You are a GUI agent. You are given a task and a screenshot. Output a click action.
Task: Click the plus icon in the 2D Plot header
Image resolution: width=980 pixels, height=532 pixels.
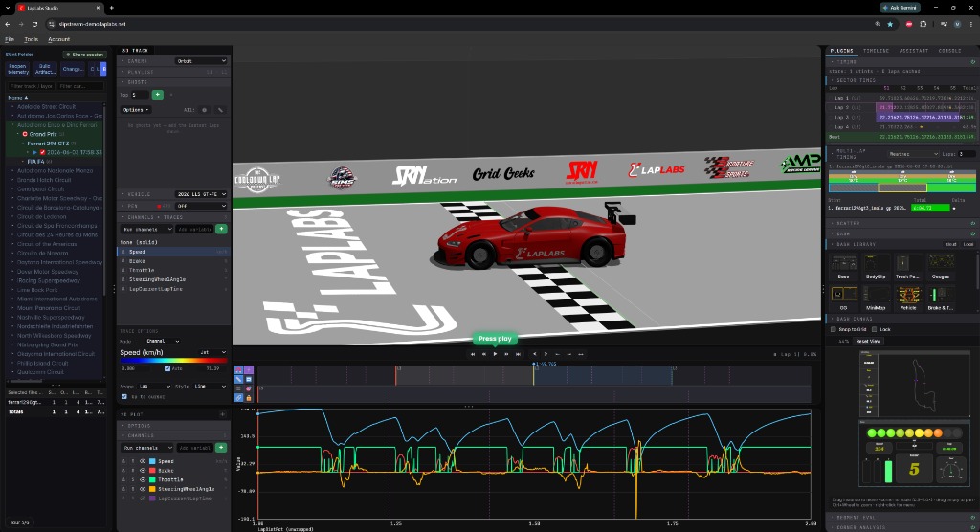(222, 414)
